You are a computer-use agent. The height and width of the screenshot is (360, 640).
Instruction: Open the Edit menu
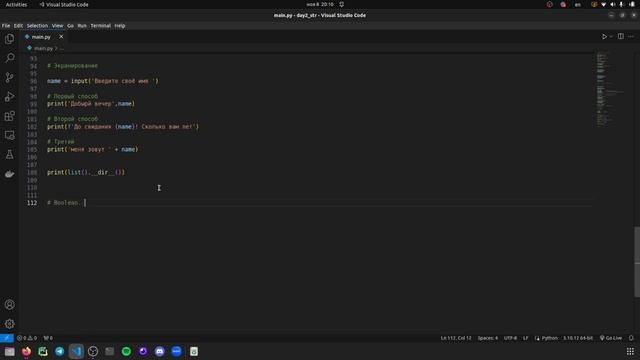18,26
